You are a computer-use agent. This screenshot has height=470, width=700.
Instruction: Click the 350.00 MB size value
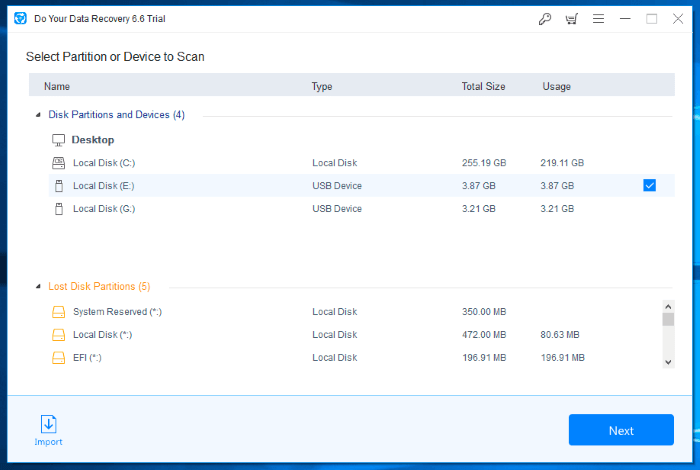pyautogui.click(x=484, y=312)
